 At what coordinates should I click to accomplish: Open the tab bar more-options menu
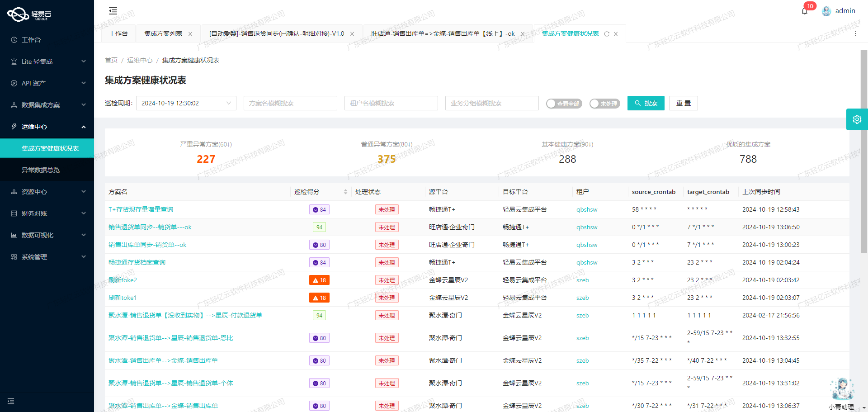(x=855, y=33)
